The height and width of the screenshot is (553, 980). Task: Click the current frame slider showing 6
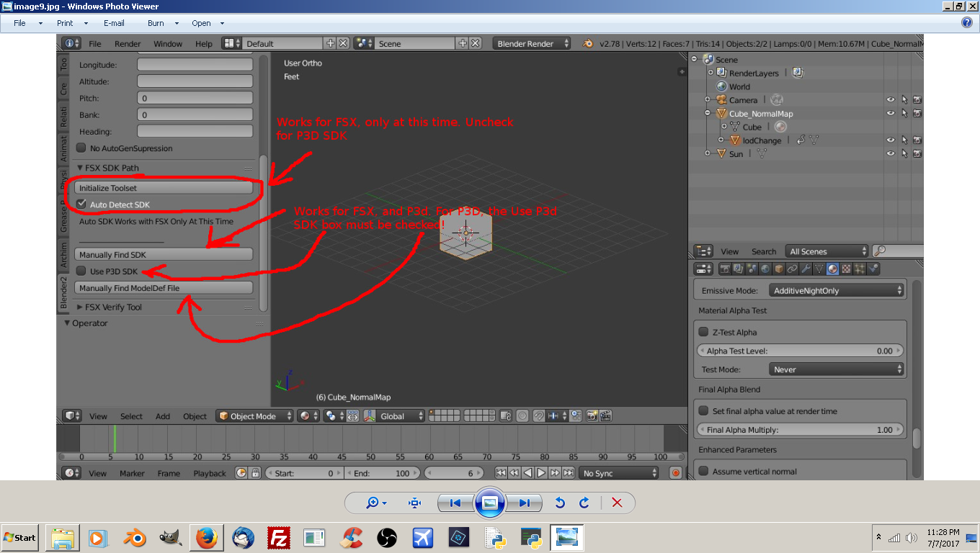[x=453, y=473]
